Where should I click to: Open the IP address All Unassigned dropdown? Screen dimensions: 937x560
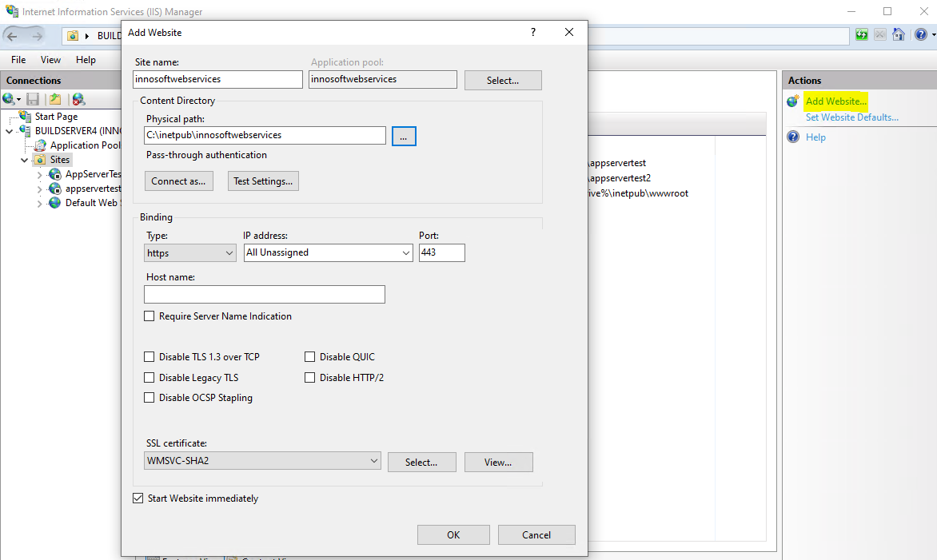click(328, 253)
